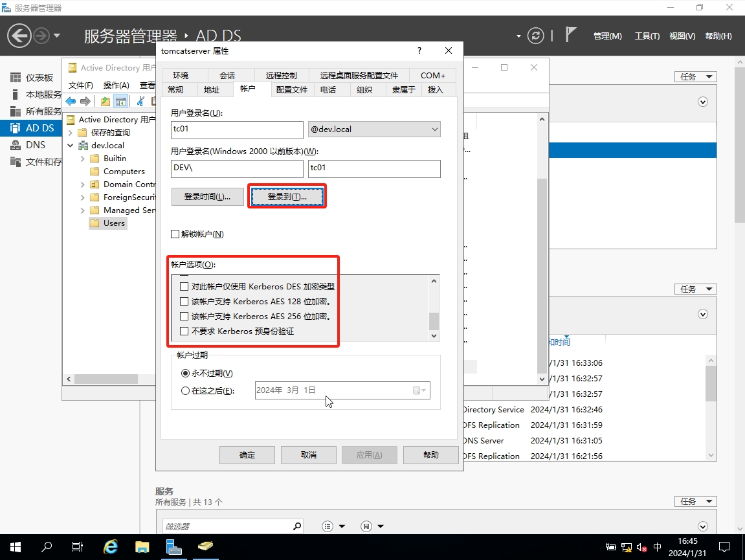This screenshot has width=745, height=560.
Task: Expand the Builtin tree node
Action: 82,159
